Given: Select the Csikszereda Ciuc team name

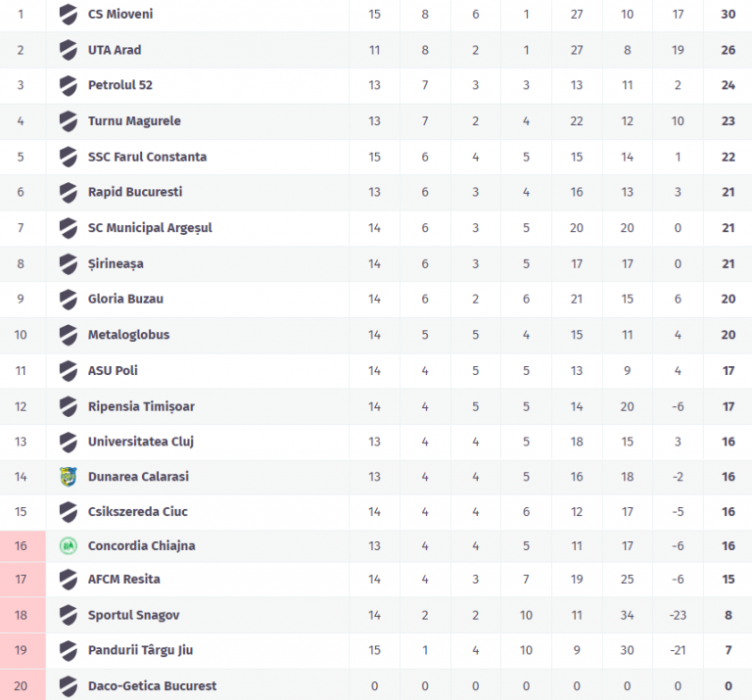Looking at the screenshot, I should tap(138, 512).
